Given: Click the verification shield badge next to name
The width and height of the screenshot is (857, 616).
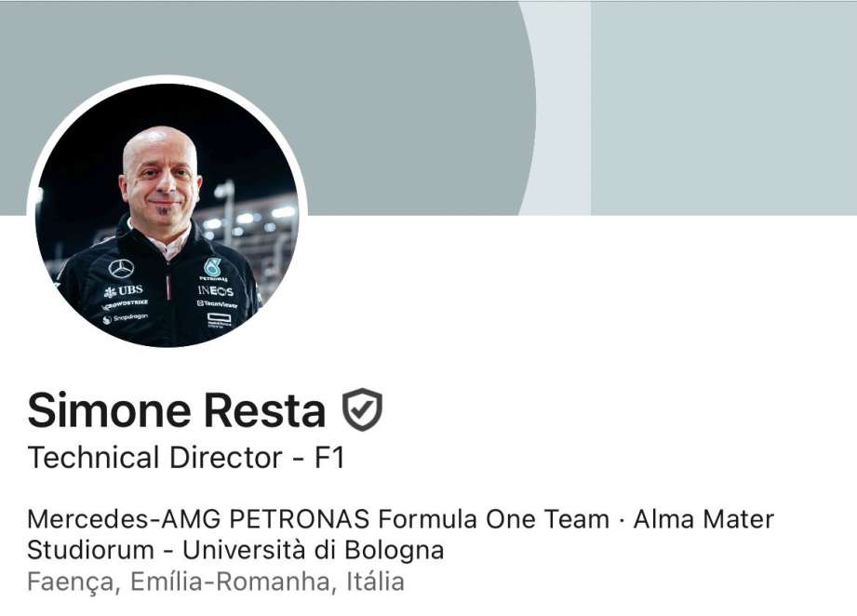Looking at the screenshot, I should click(x=362, y=409).
